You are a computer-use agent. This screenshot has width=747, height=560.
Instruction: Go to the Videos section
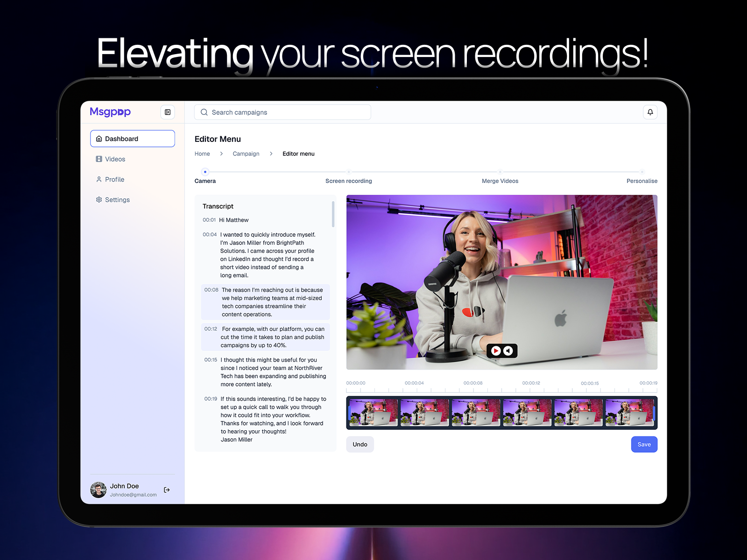(x=133, y=159)
